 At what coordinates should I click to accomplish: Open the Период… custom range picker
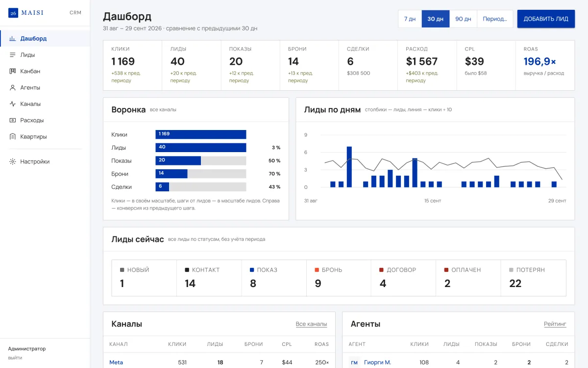coord(495,19)
